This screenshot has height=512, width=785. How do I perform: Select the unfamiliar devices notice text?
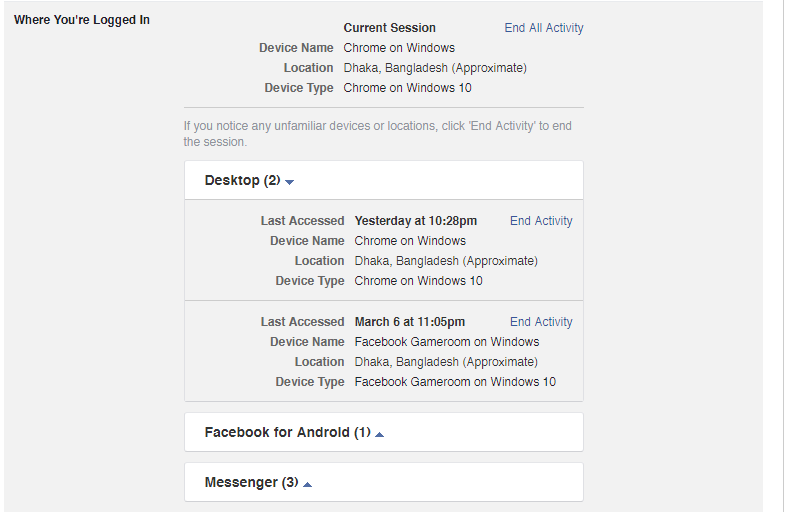coord(377,134)
